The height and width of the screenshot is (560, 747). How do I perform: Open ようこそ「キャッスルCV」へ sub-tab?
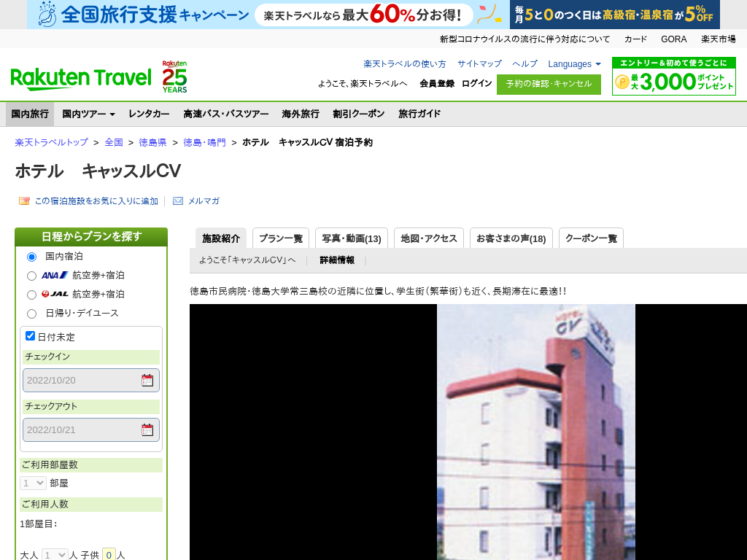(247, 260)
